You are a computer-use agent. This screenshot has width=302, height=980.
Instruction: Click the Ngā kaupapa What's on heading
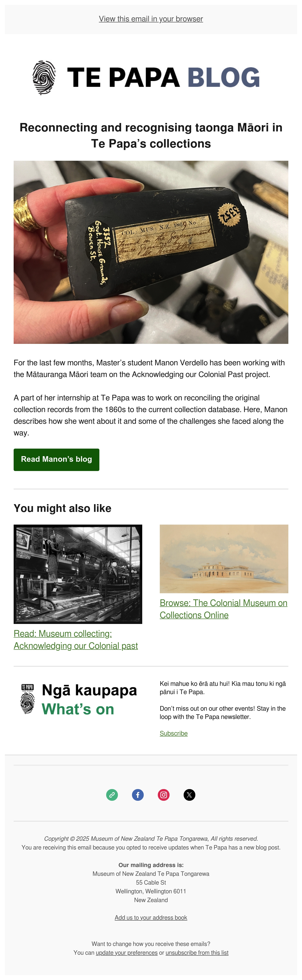pyautogui.click(x=89, y=700)
